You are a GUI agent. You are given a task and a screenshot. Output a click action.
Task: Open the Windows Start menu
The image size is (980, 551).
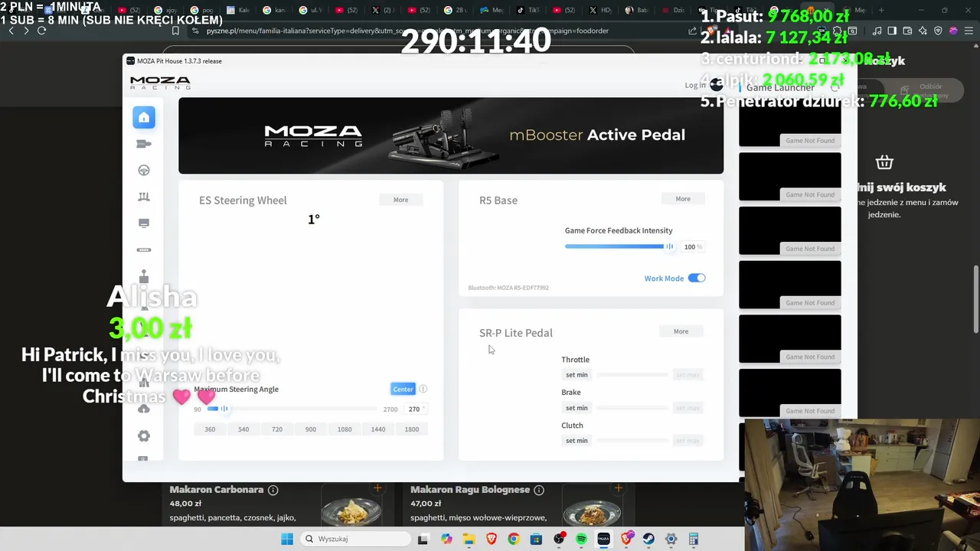(x=287, y=539)
